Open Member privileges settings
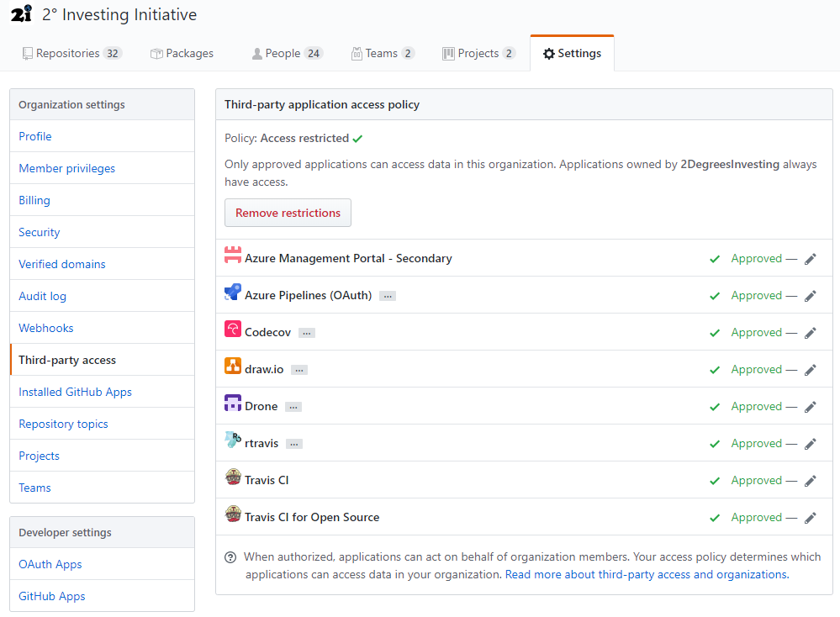 pos(102,169)
